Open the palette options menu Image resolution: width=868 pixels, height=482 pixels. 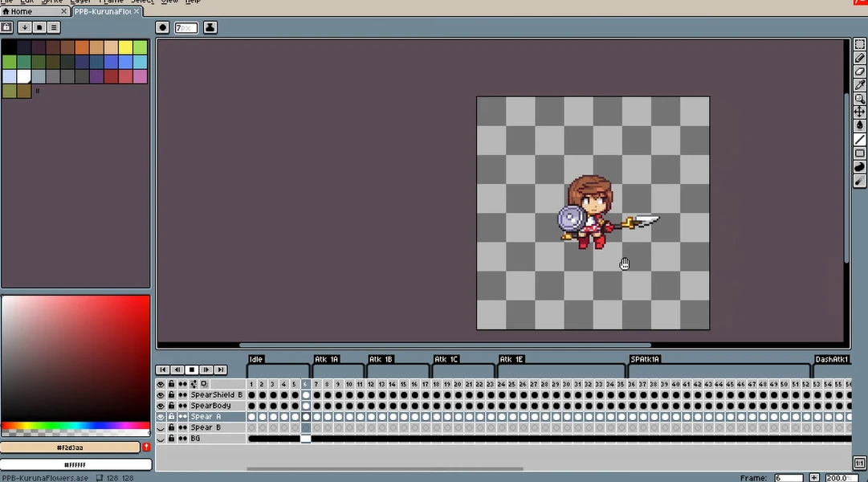point(54,27)
